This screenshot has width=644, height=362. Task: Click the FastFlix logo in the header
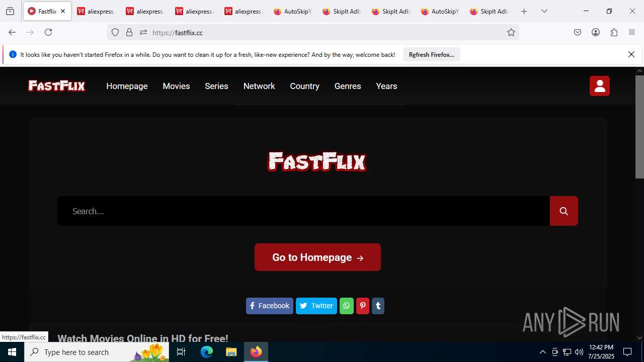pyautogui.click(x=56, y=86)
